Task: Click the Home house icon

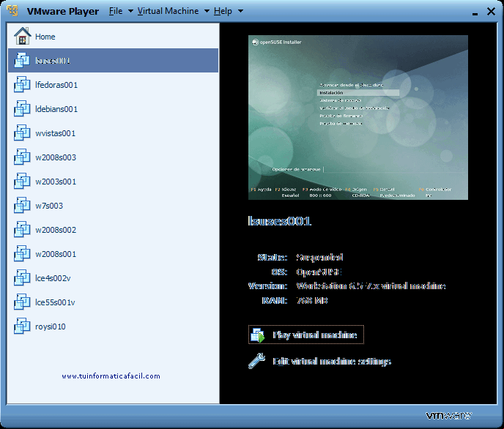Action: [22, 36]
